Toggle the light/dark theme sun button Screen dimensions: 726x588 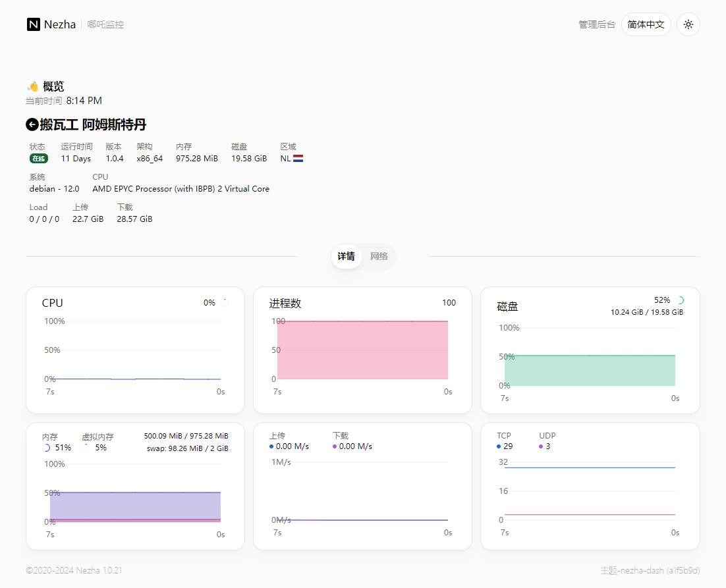coord(688,24)
